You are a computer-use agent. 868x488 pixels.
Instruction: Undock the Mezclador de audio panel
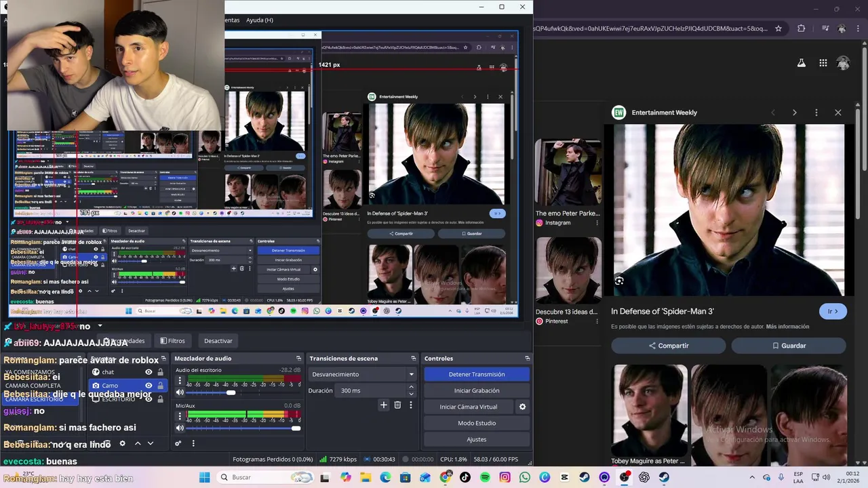tap(298, 359)
